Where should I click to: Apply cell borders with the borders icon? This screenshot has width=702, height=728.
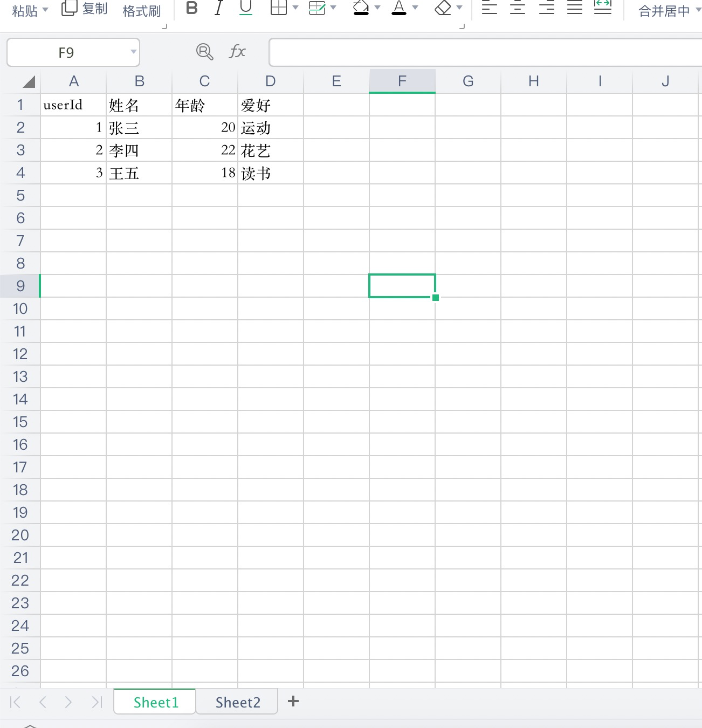pyautogui.click(x=279, y=8)
